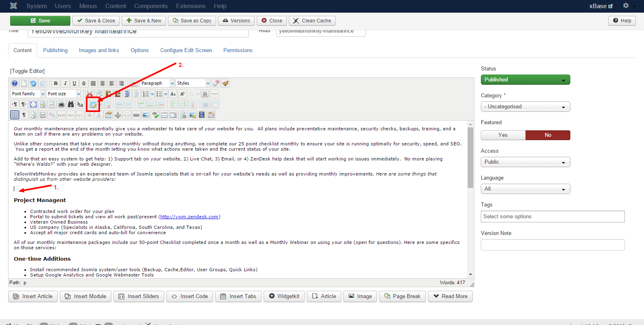Open the Extensions menu
Viewport: 644px width, 325px height.
[191, 6]
